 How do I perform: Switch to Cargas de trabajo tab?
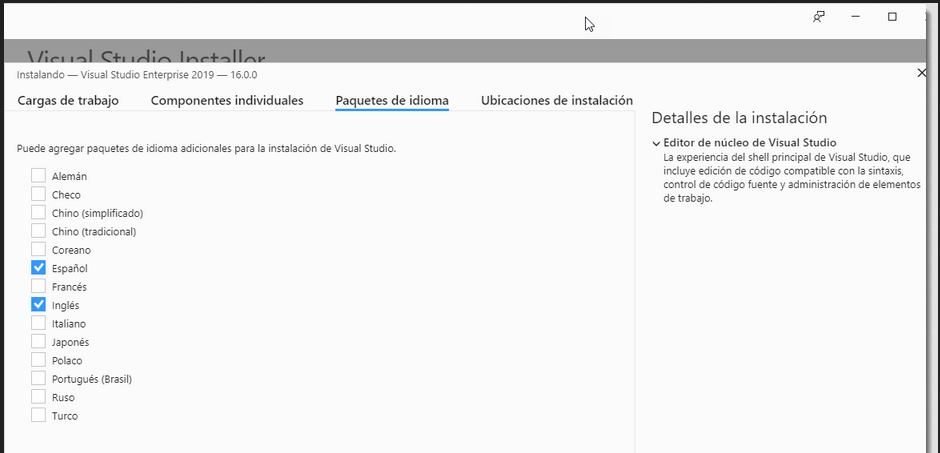68,100
